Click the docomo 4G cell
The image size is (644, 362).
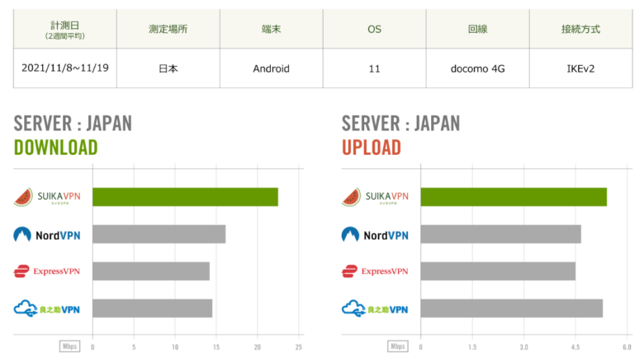[x=478, y=68]
